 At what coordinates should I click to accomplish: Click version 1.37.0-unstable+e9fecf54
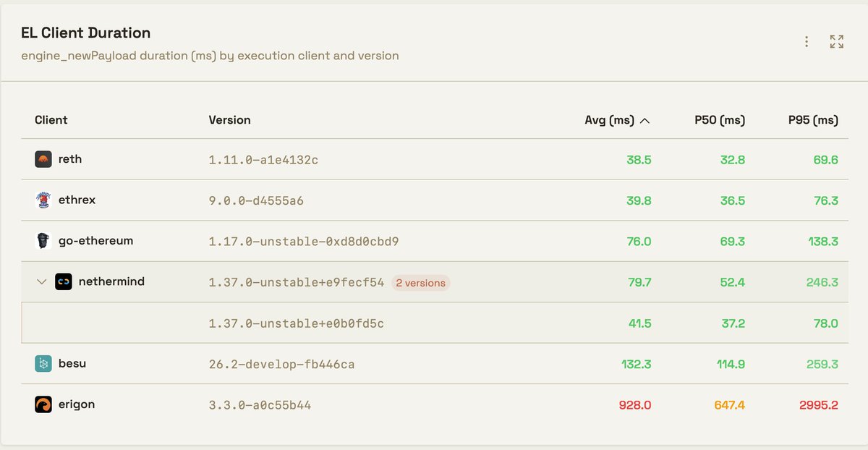coord(297,282)
